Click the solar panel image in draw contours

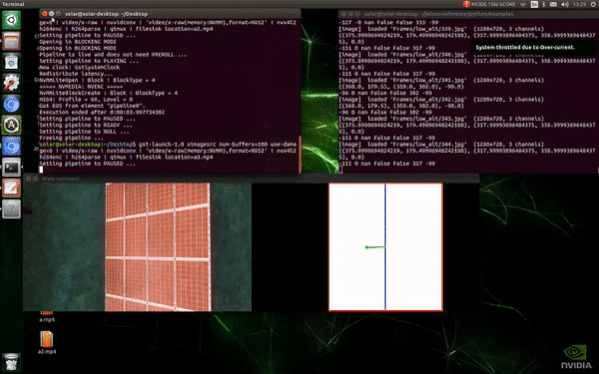tap(138, 247)
